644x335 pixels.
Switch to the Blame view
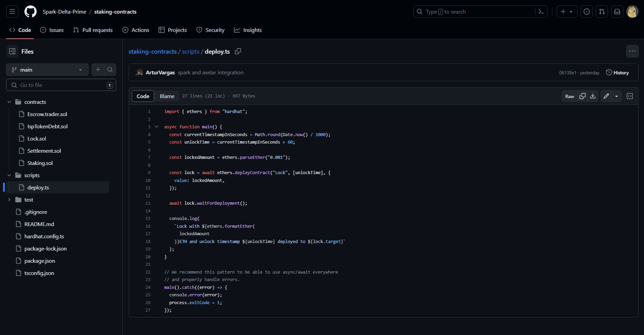point(167,96)
